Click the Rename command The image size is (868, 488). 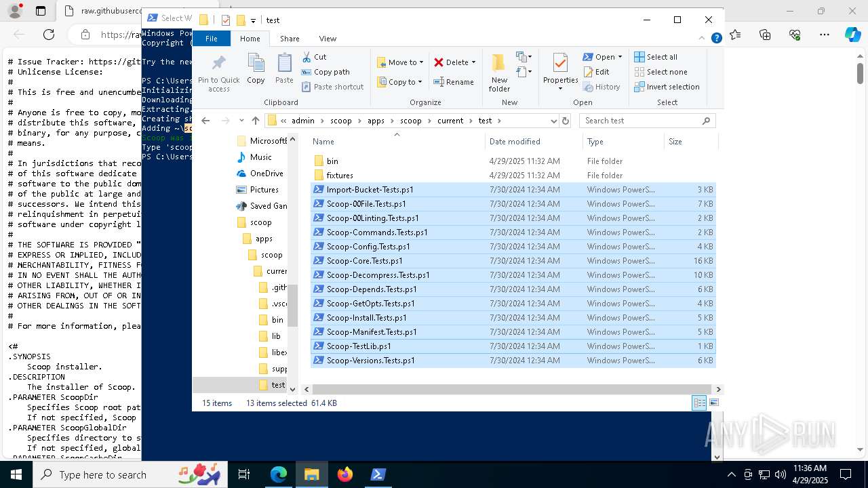coord(454,82)
